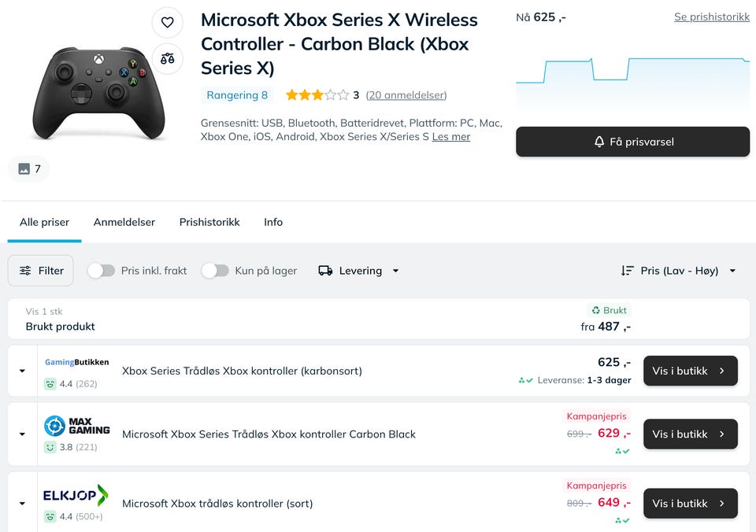Screen dimensions: 756x532
Task: Expand the GamingButikken offer row
Action: [22, 371]
